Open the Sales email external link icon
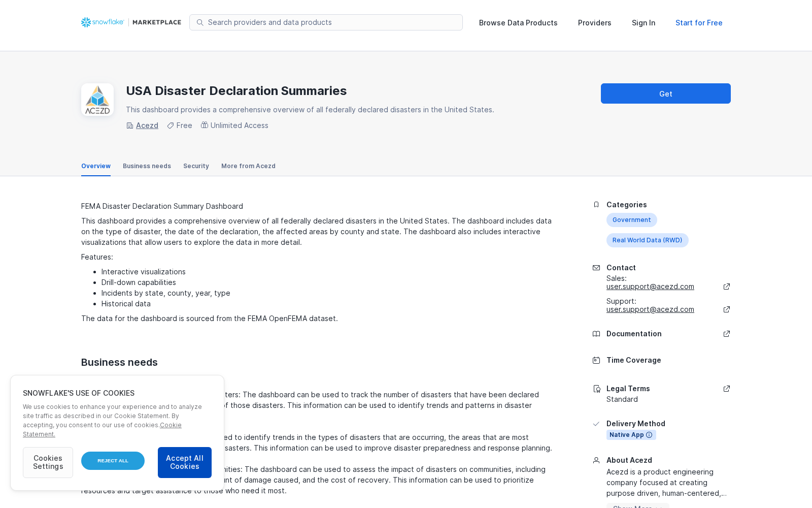The height and width of the screenshot is (508, 812). point(727,287)
